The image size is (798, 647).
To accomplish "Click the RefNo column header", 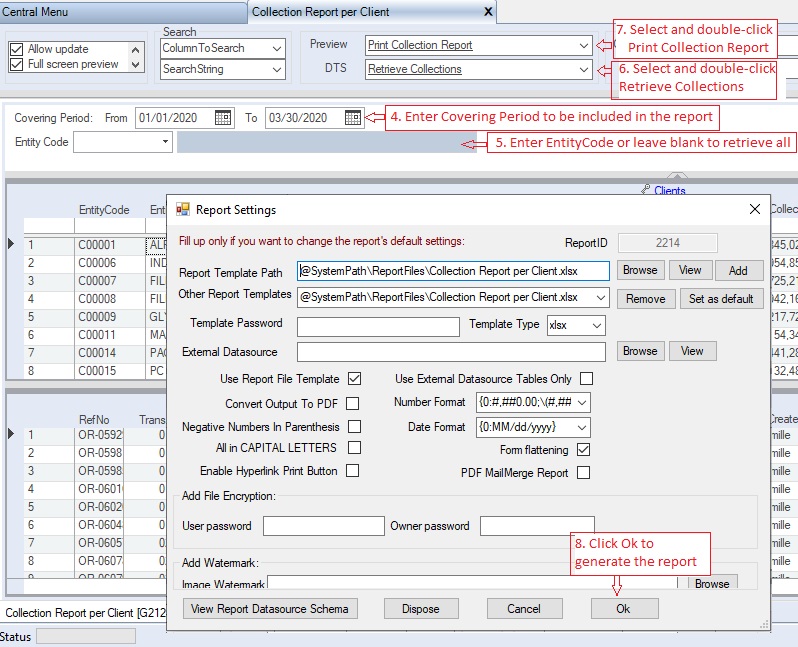I will [x=94, y=420].
